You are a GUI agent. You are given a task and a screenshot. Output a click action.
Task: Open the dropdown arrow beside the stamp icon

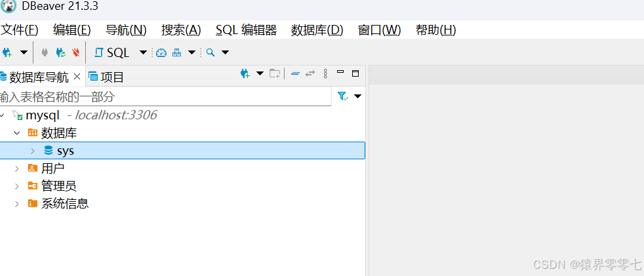(191, 52)
